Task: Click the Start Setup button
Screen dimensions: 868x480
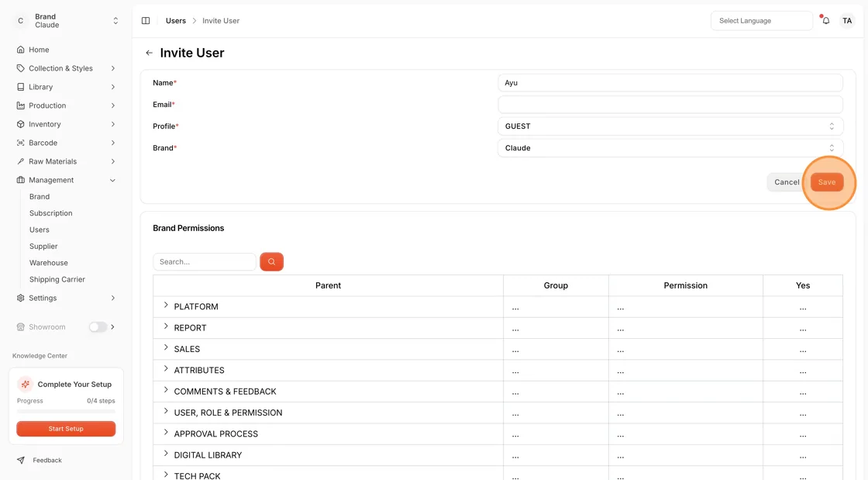Action: pos(66,429)
